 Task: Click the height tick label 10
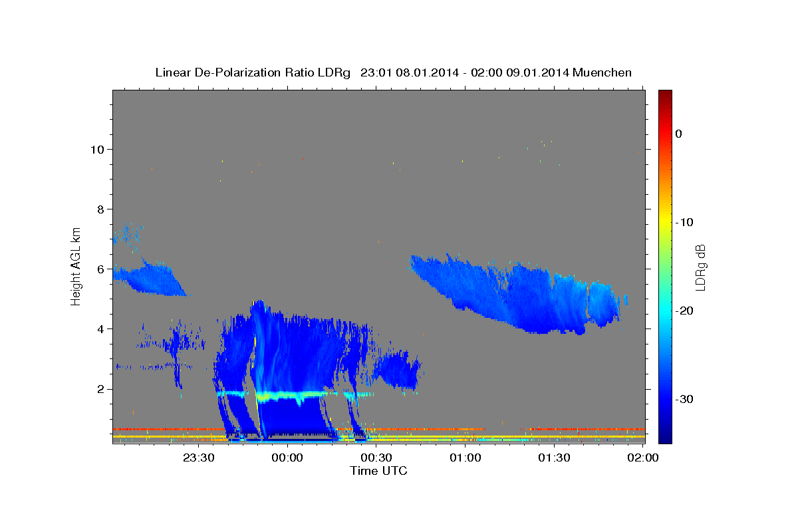click(97, 149)
